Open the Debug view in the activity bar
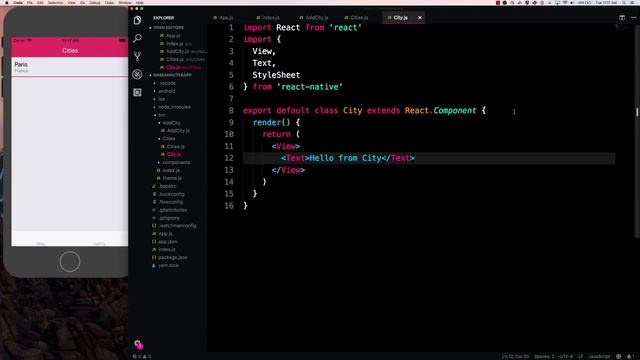The image size is (640, 360). [x=137, y=74]
